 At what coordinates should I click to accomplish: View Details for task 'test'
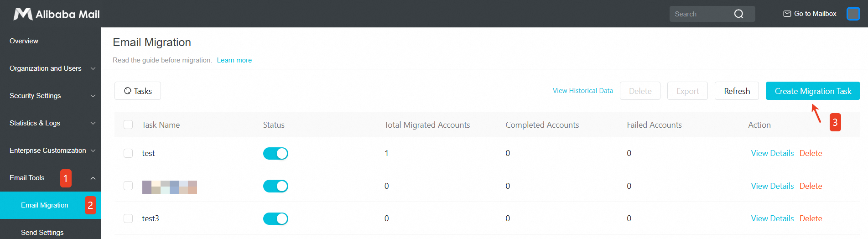(772, 153)
